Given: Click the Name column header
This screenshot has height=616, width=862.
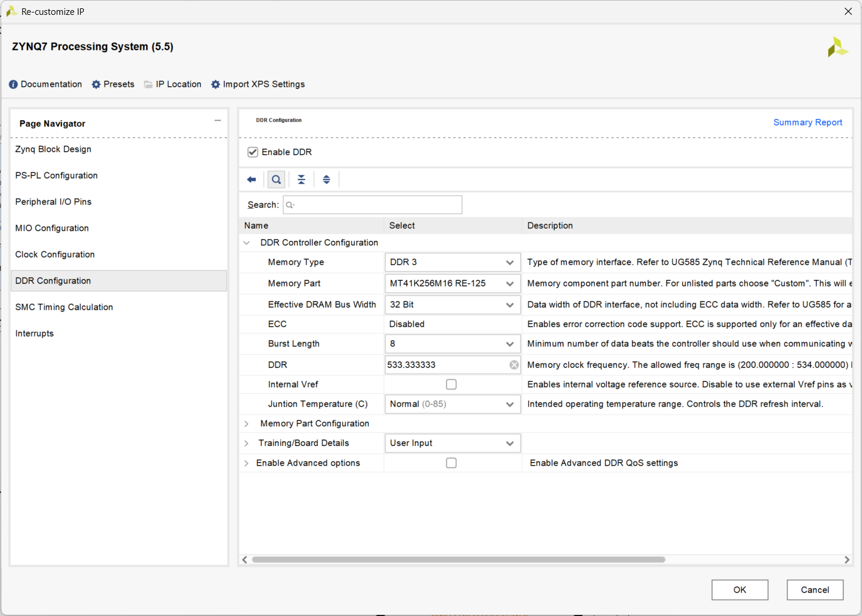Looking at the screenshot, I should coord(312,226).
